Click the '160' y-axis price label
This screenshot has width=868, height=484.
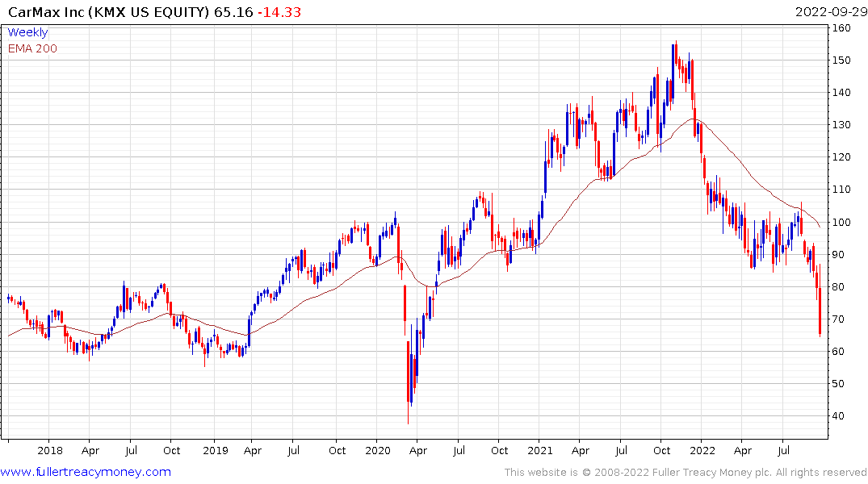(x=841, y=27)
